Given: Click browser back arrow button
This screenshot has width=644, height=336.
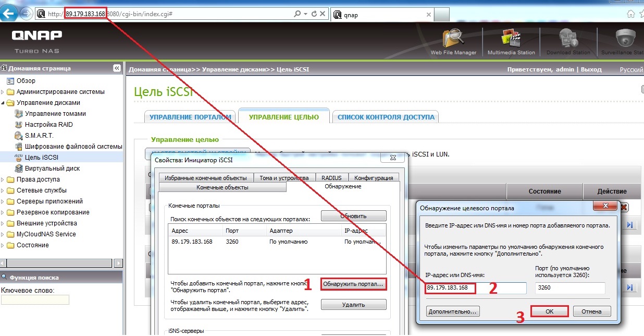Looking at the screenshot, I should click(9, 14).
